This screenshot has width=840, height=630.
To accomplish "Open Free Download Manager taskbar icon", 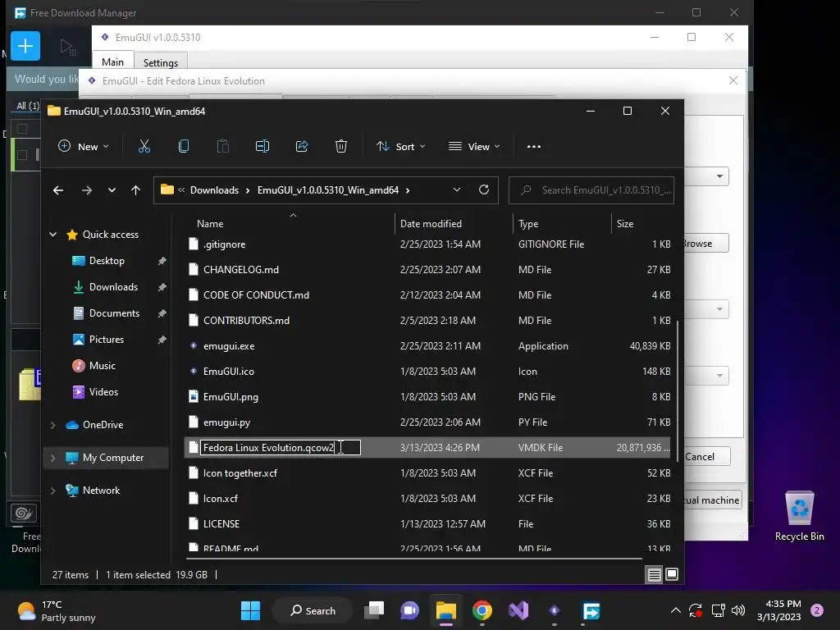I will (x=591, y=610).
